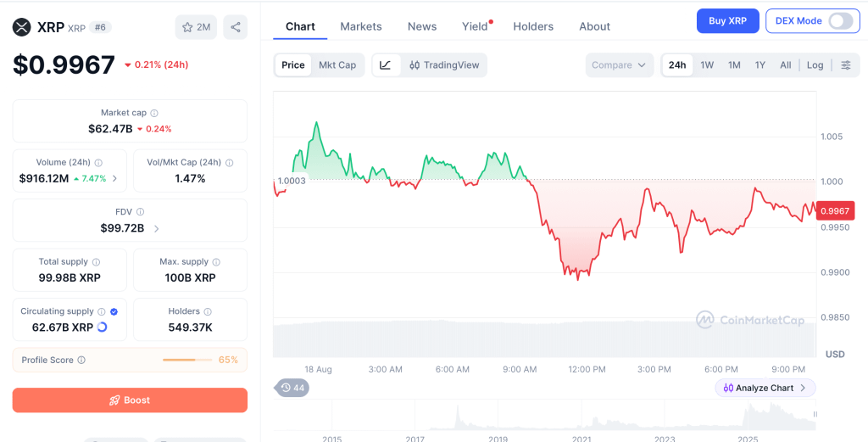Open the About tab
Image resolution: width=868 pixels, height=442 pixels.
(594, 26)
